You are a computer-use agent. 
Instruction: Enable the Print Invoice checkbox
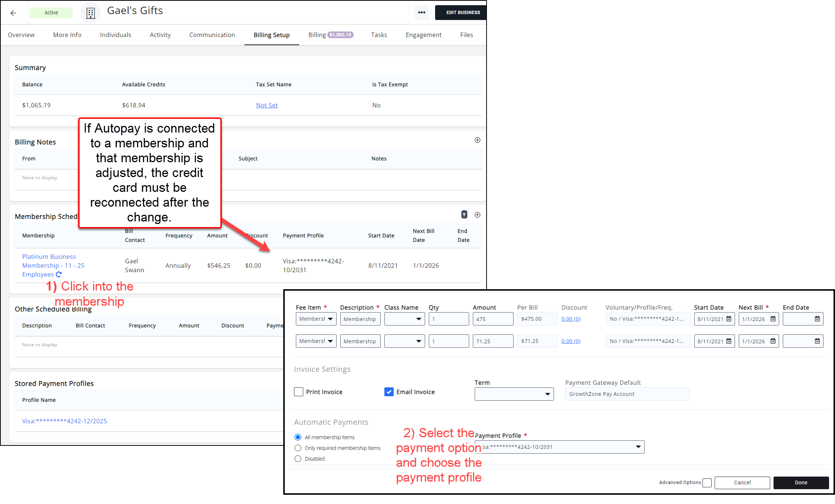coord(298,392)
